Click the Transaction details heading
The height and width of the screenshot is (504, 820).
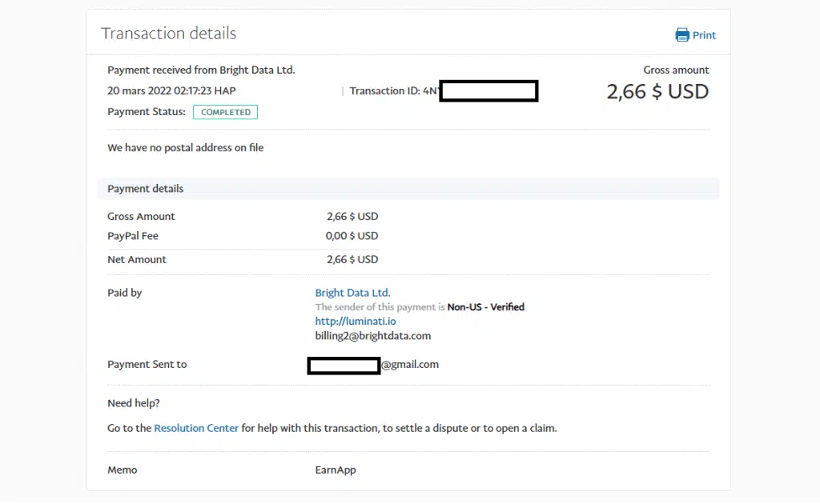tap(168, 34)
